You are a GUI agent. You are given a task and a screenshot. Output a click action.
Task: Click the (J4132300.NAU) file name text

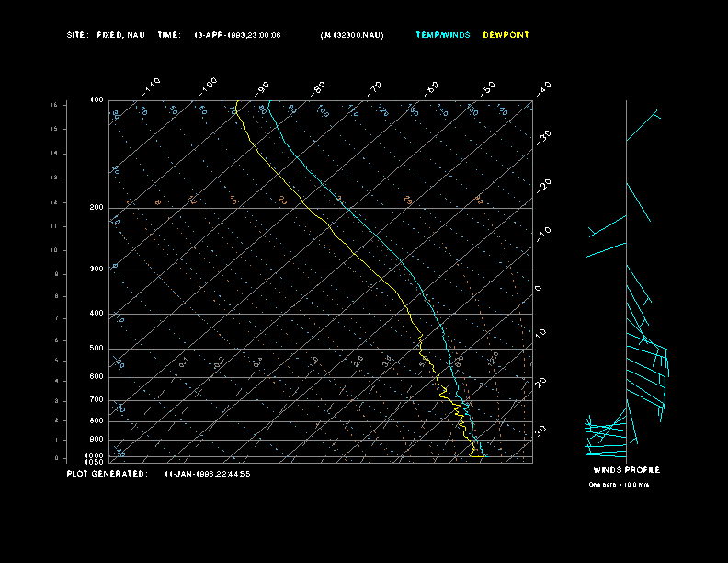pyautogui.click(x=352, y=35)
